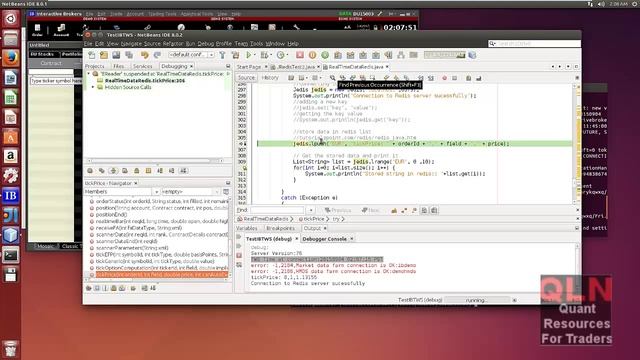The height and width of the screenshot is (360, 640).
Task: Switch to JRedisTest2.java editor tab
Action: point(296,67)
